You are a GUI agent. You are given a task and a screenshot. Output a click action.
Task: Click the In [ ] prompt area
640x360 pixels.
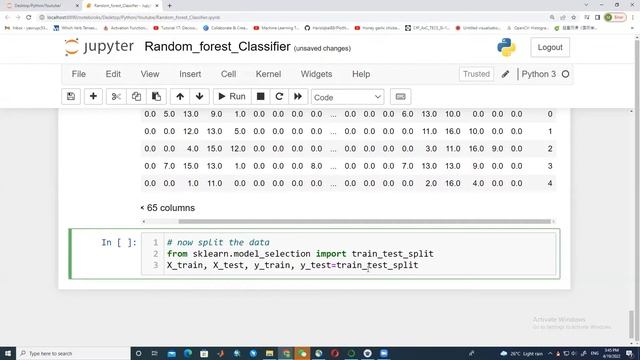[x=119, y=242]
